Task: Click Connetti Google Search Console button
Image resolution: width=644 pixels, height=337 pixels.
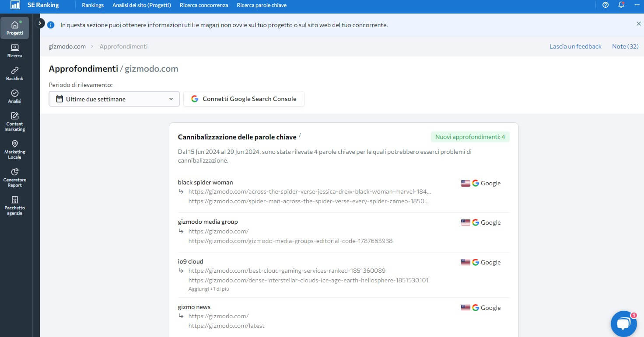Action: 244,99
